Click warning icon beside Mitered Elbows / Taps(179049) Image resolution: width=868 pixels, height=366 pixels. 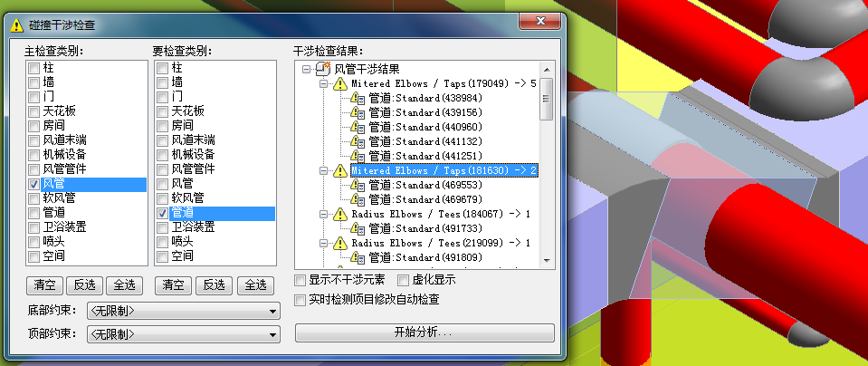340,83
